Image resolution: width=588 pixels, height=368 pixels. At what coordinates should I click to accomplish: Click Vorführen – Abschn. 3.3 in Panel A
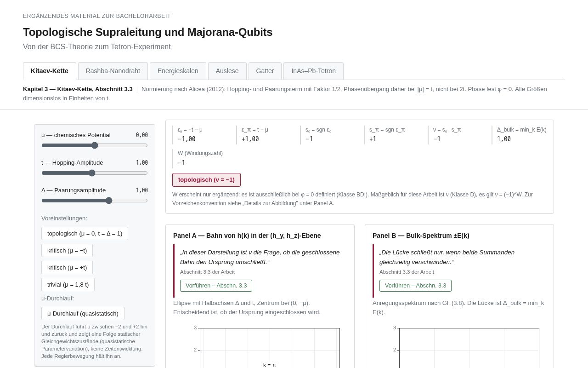(x=216, y=286)
